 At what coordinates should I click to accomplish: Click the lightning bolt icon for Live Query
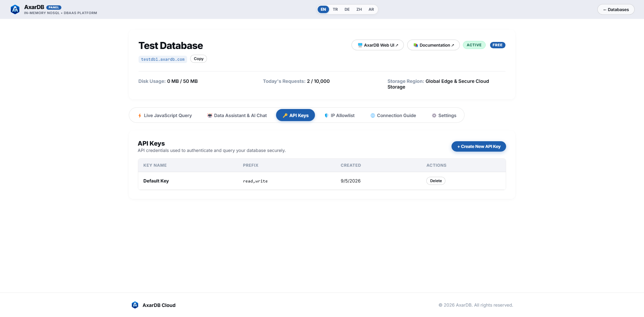click(140, 115)
